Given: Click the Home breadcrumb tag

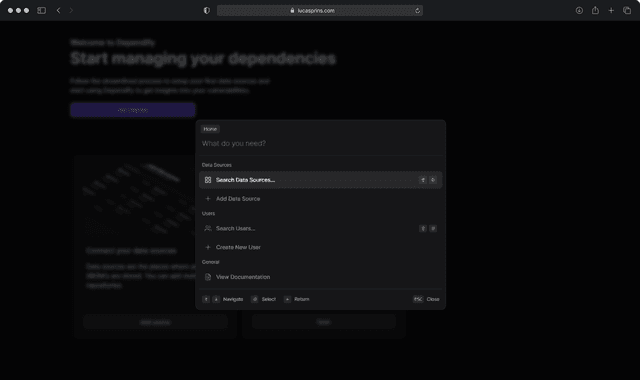Looking at the screenshot, I should coord(210,129).
